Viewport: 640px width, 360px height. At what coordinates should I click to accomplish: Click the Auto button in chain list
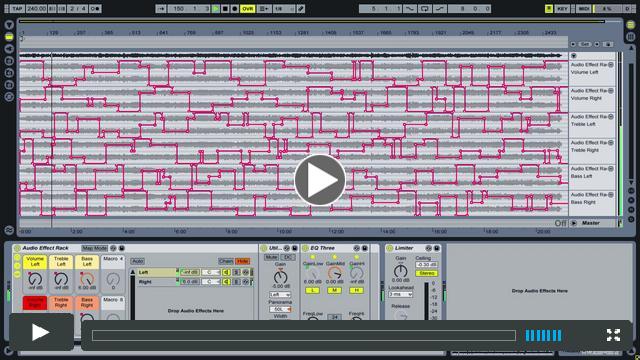click(x=138, y=261)
